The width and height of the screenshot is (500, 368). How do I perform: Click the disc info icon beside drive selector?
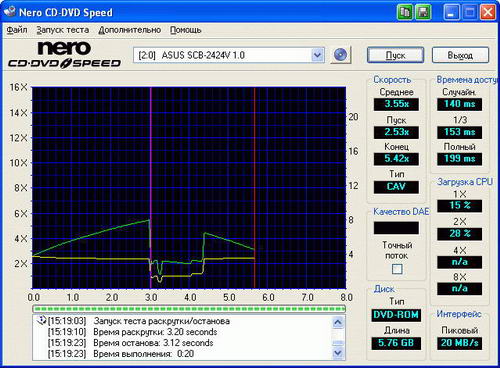click(340, 55)
